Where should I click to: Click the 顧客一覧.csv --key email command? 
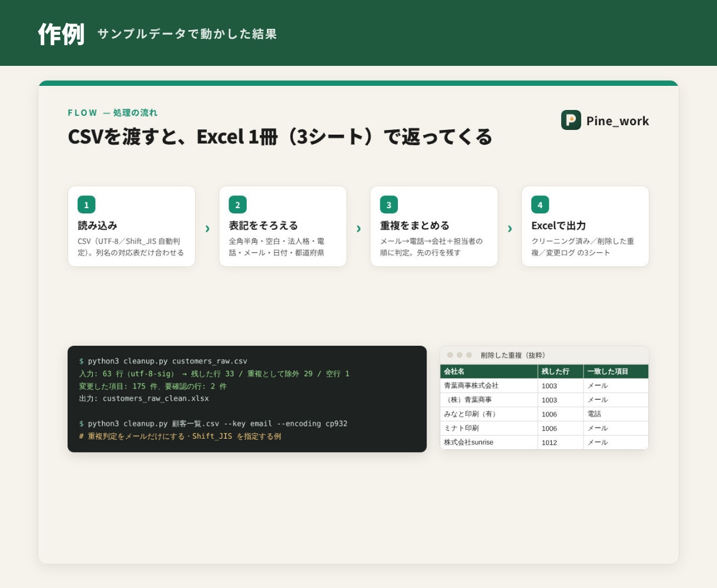213,423
